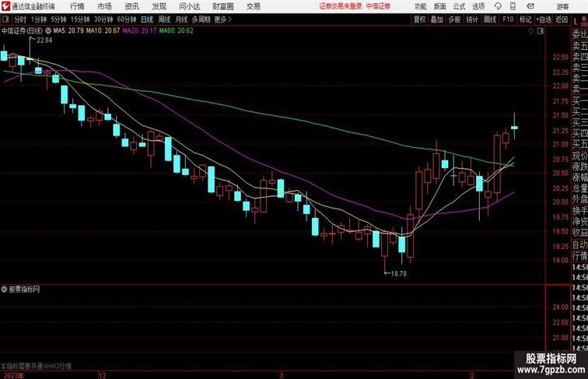Open the 选项 menu
This screenshot has height=379, width=588.
click(478, 6)
